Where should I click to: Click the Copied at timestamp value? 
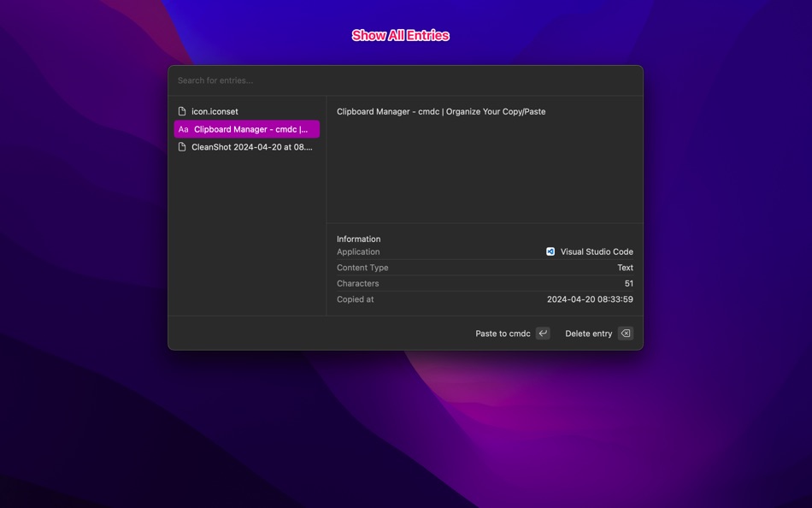pos(590,298)
